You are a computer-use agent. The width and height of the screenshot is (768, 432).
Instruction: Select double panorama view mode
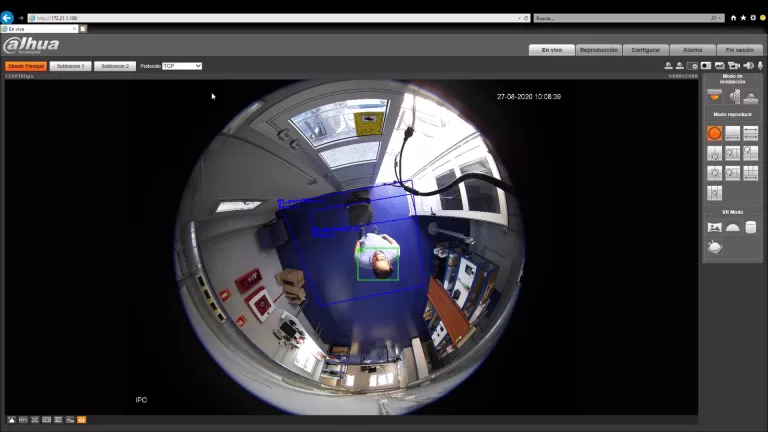[x=750, y=133]
